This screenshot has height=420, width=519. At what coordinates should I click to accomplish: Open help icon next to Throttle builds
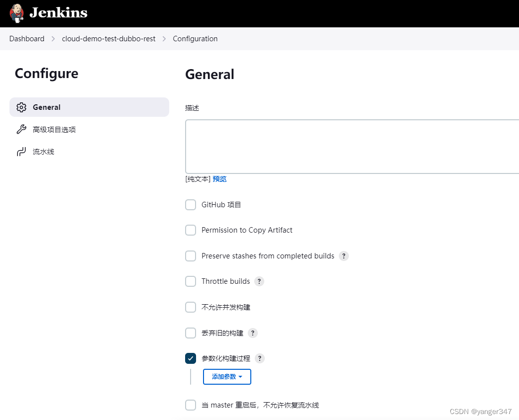point(259,281)
